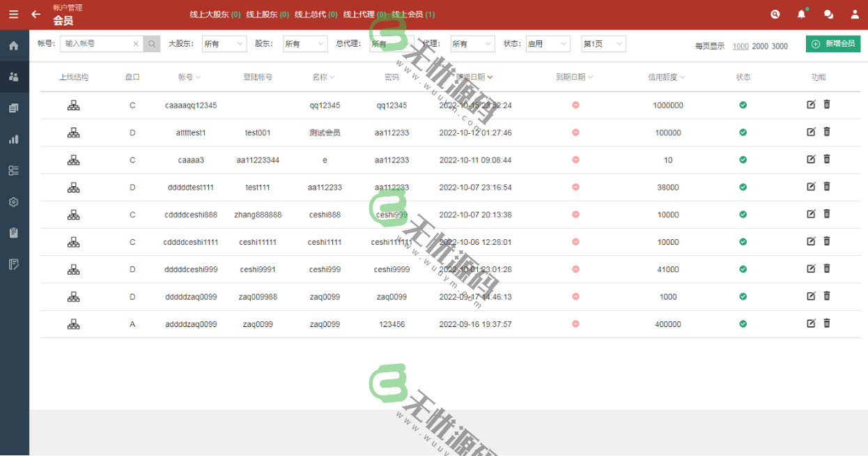The width and height of the screenshot is (868, 456).
Task: Click the hierarchy structure icon on the first row
Action: [73, 105]
